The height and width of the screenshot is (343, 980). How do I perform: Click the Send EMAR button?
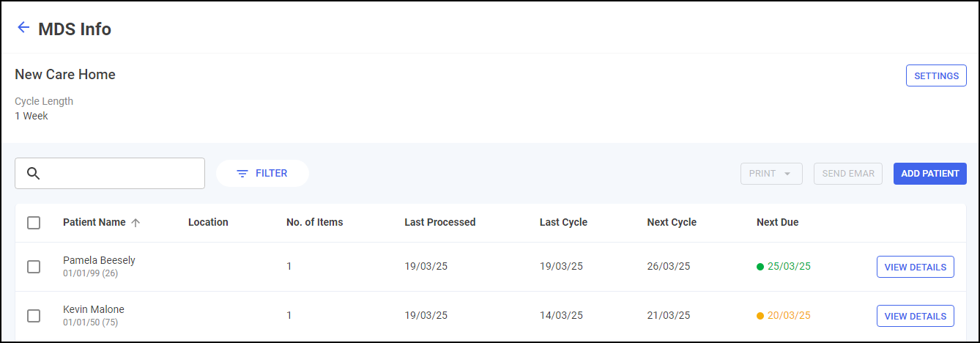(848, 174)
